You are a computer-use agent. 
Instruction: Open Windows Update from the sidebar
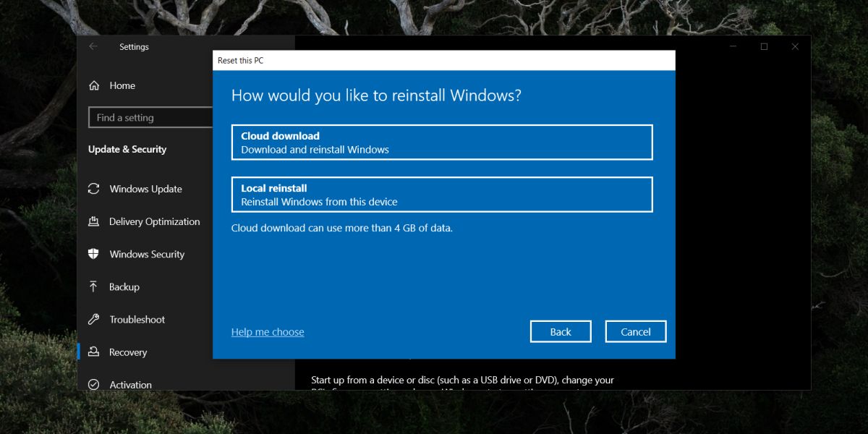(145, 189)
